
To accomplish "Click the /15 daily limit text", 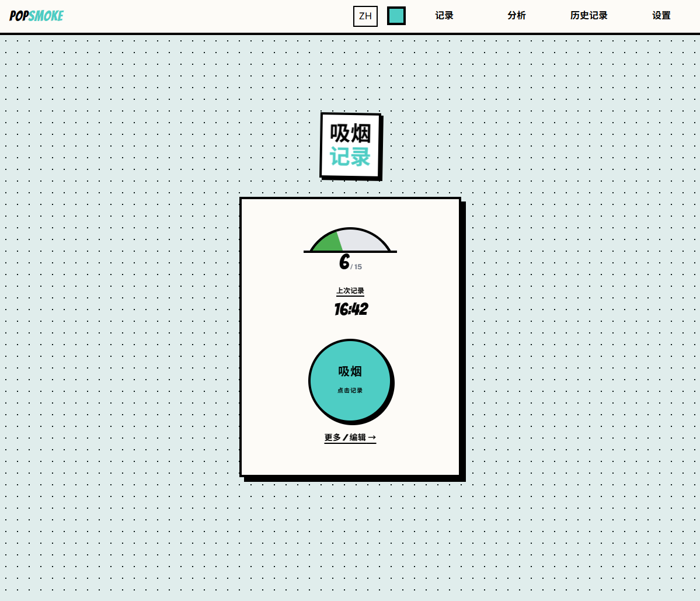I will [x=357, y=267].
